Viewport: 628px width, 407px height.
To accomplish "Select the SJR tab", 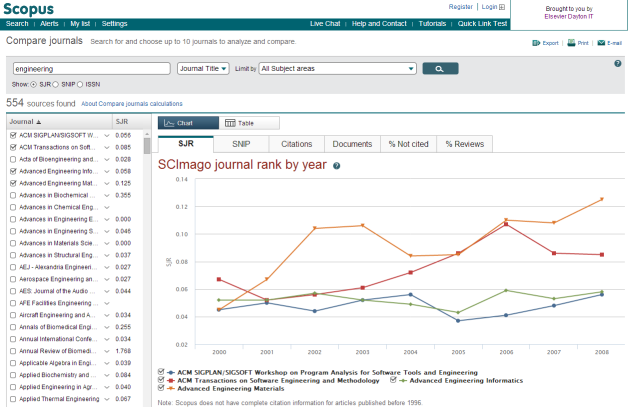I will 186,144.
